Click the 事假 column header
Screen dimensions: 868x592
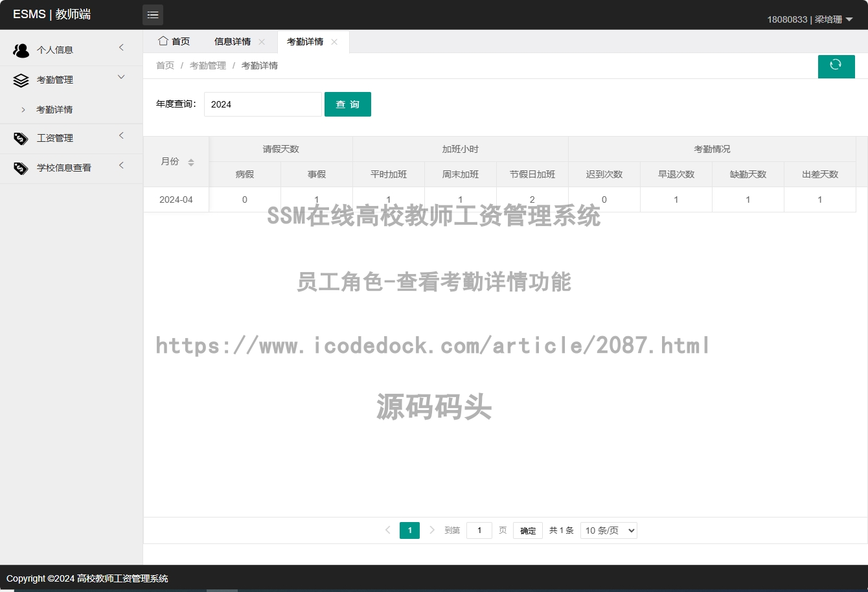(317, 174)
